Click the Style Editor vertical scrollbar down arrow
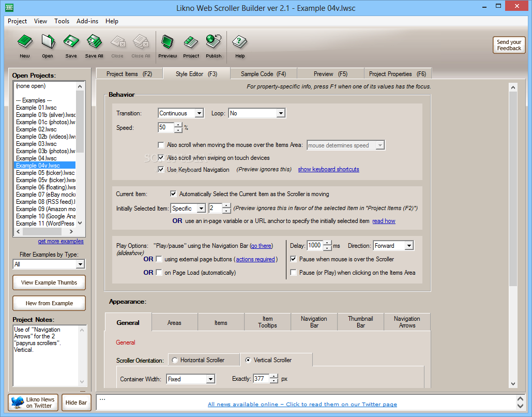 (513, 384)
